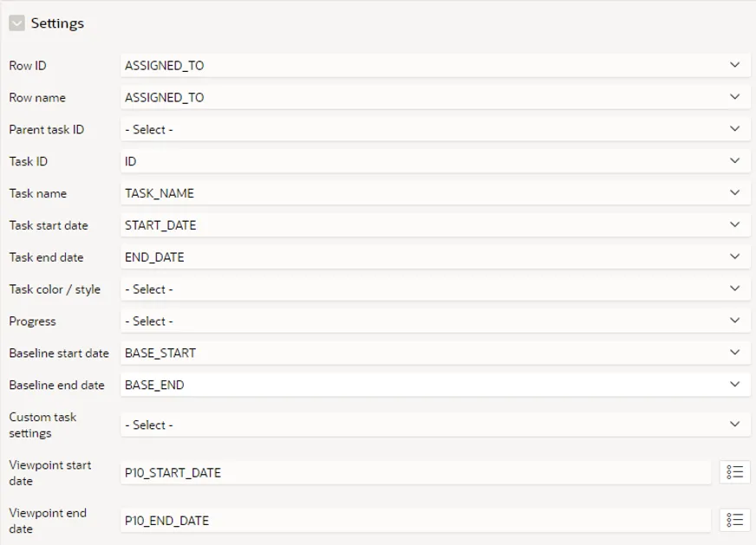Change the Task name column selection
The image size is (756, 545).
[434, 193]
